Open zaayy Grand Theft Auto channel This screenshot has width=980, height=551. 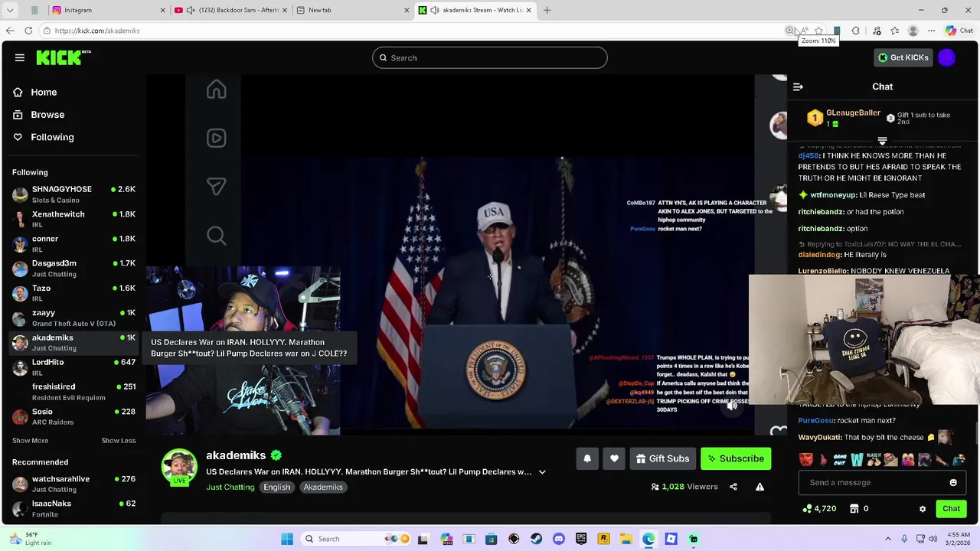(x=73, y=318)
